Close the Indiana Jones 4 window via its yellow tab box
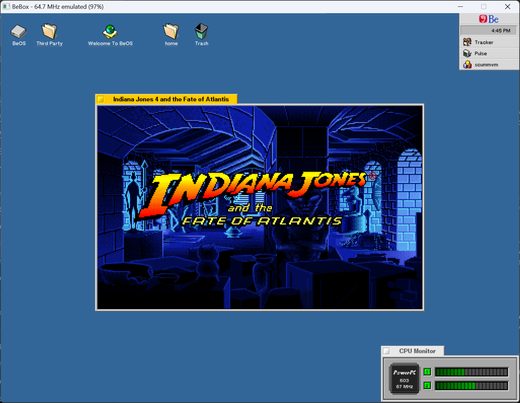The width and height of the screenshot is (520, 403). click(x=101, y=99)
